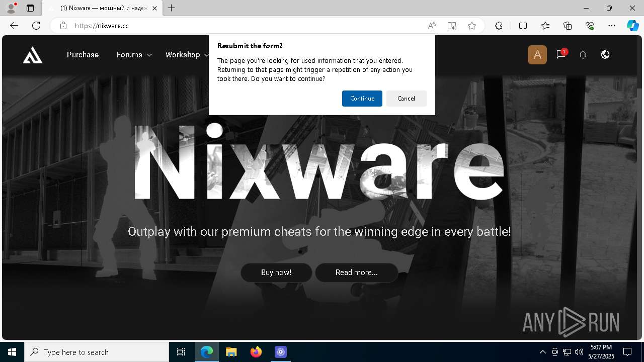Click the Buy now! button
This screenshot has width=644, height=362.
tap(276, 273)
